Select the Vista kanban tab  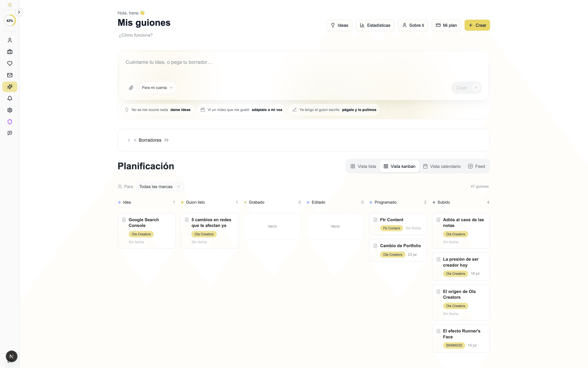pos(399,166)
